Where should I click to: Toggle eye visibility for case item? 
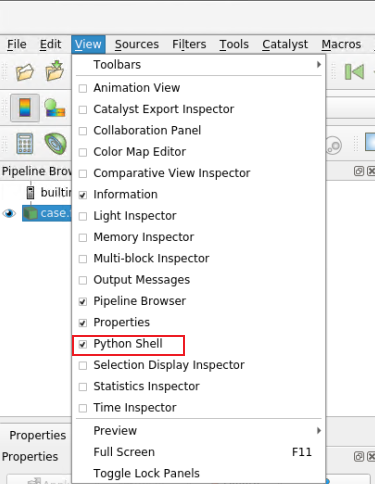coord(9,213)
